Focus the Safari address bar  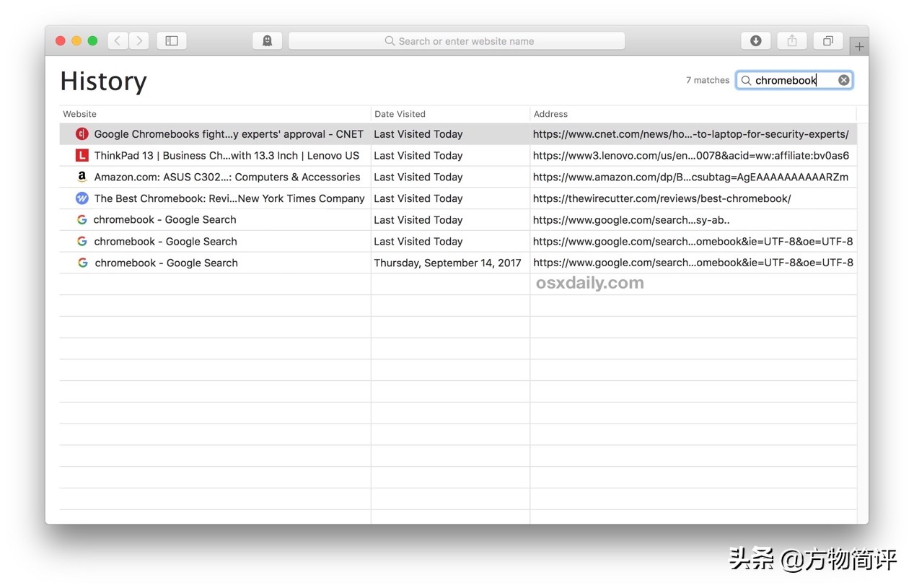point(457,41)
